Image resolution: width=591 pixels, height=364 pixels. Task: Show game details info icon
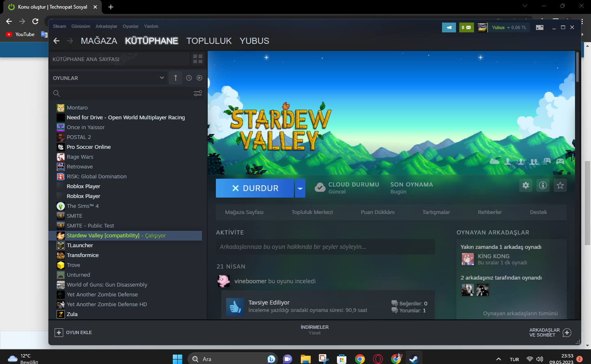[543, 185]
